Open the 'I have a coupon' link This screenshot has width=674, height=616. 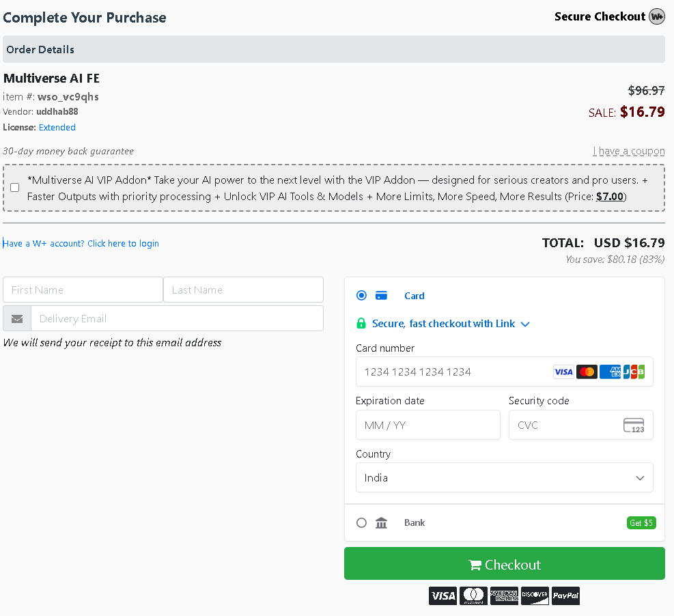(628, 151)
